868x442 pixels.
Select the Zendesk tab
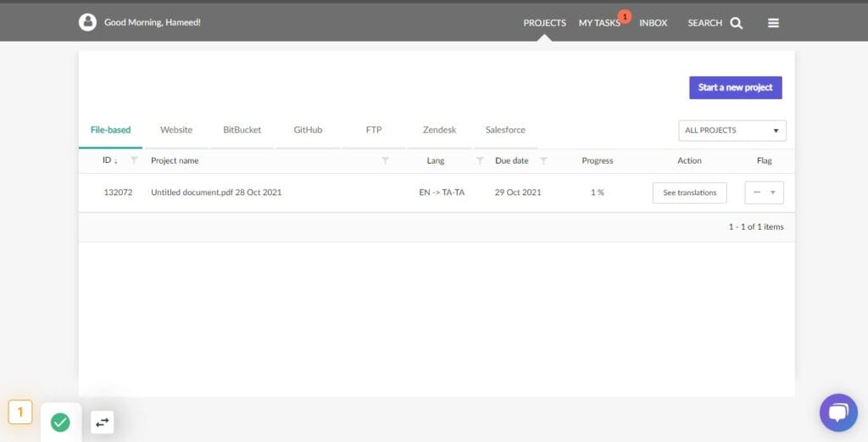439,130
